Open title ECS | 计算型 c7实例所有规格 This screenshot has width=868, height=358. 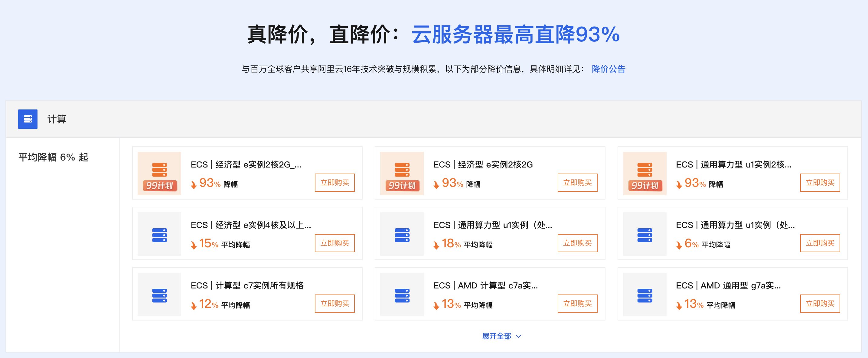click(247, 286)
